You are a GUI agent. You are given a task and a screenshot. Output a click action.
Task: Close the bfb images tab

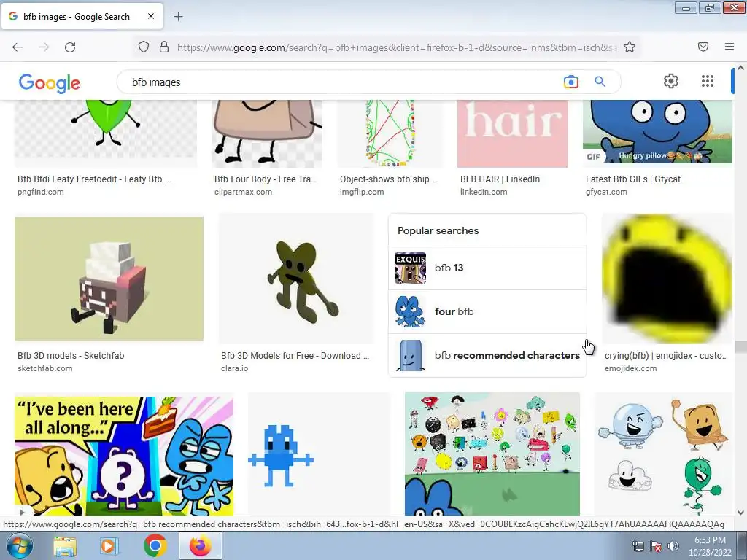[151, 16]
